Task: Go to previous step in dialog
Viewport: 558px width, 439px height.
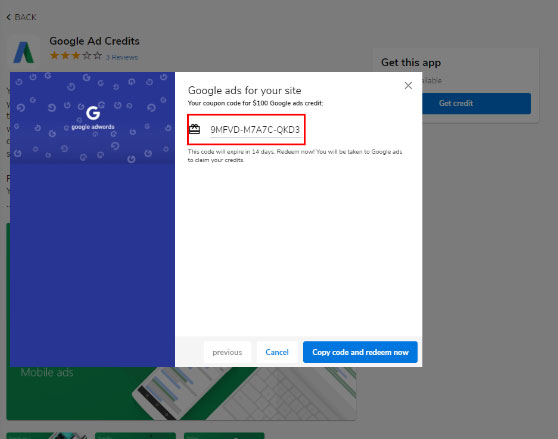Action: (227, 352)
